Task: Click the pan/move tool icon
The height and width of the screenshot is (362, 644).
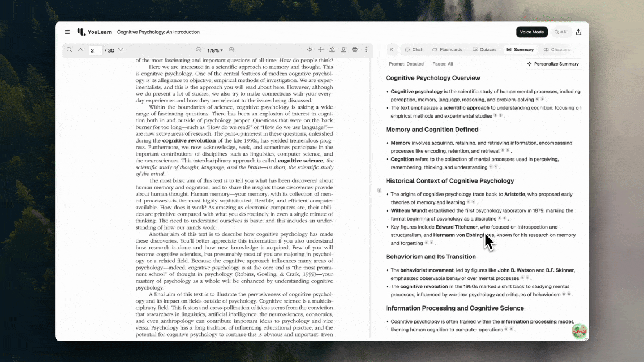Action: (x=321, y=50)
